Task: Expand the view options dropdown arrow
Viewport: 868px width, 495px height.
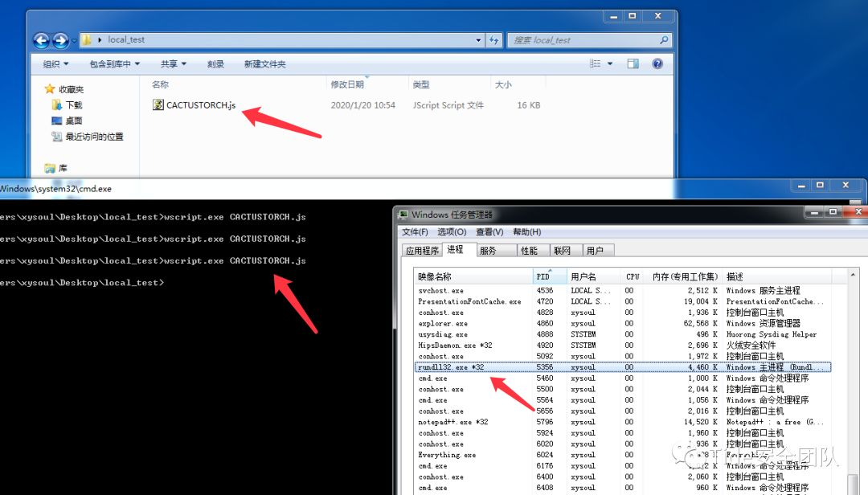Action: pos(610,63)
